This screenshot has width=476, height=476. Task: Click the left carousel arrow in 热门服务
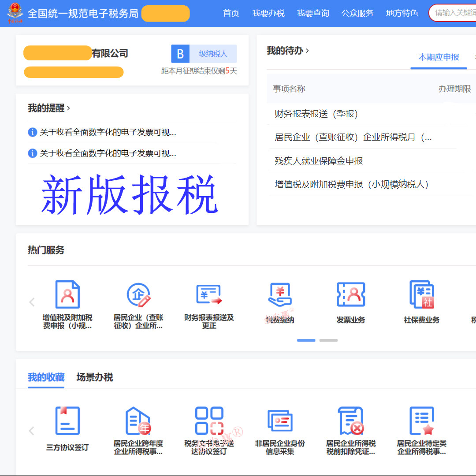(x=31, y=302)
